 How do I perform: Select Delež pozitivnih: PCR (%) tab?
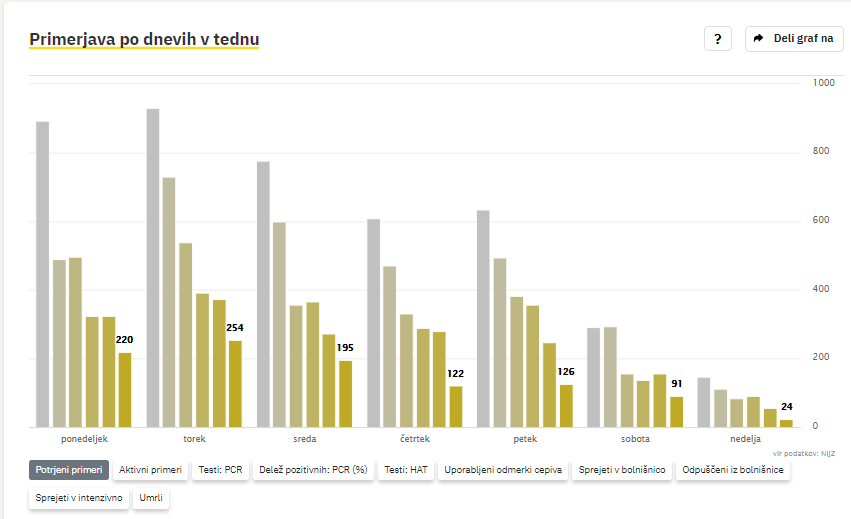coord(313,470)
